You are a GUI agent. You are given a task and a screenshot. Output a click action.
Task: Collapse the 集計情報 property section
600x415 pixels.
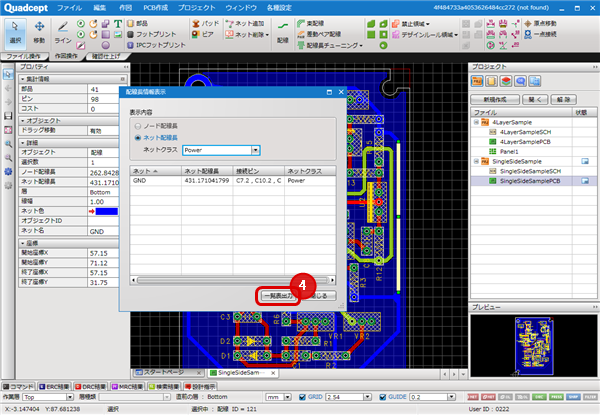[23, 79]
